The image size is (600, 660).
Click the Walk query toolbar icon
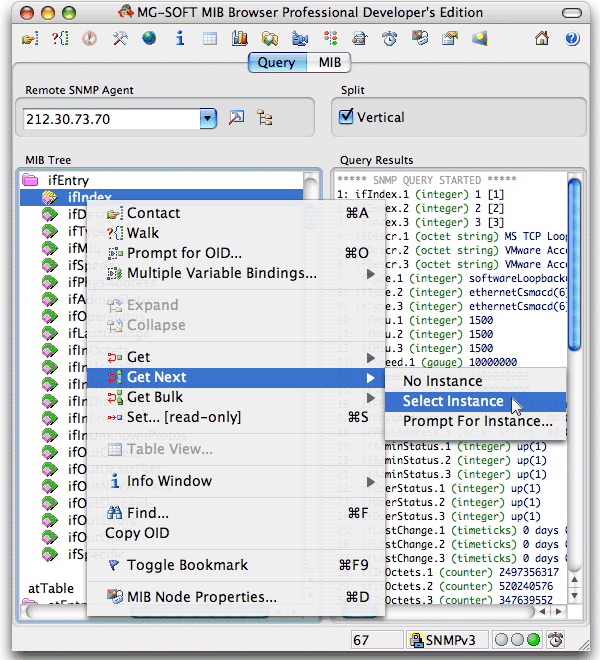[60, 39]
